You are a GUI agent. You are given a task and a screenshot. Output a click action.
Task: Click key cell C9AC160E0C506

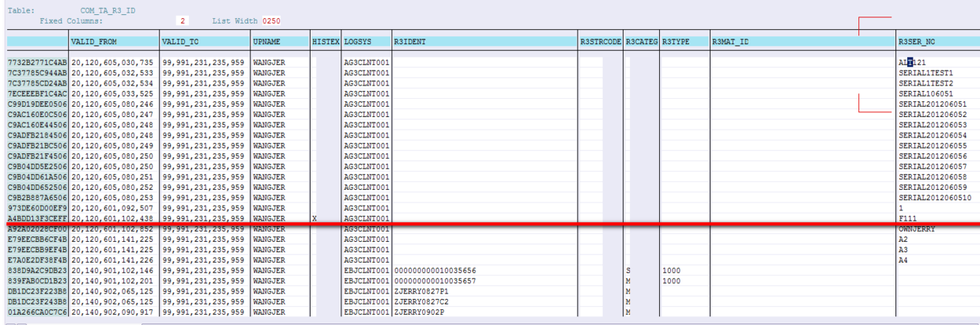coord(37,115)
